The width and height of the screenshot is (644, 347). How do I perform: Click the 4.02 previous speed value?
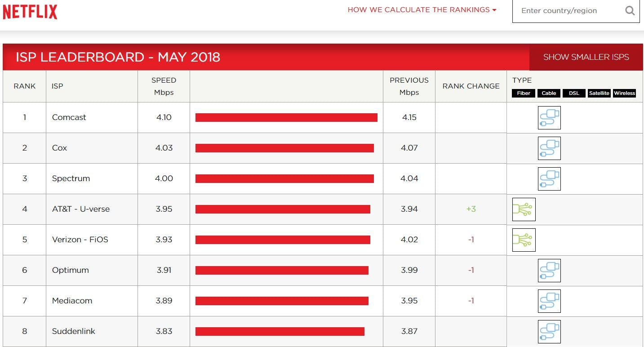409,240
